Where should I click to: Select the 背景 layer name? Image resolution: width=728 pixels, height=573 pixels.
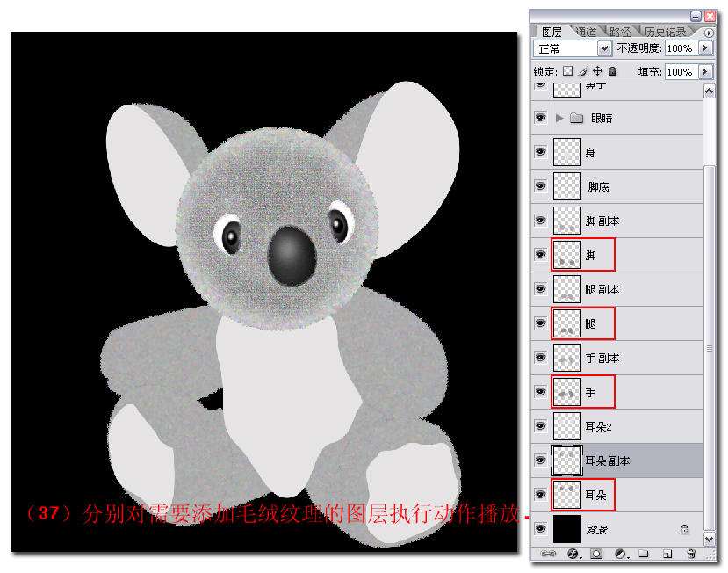pos(596,529)
